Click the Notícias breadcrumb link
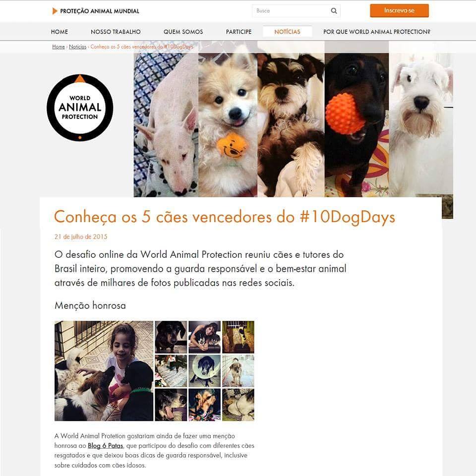This screenshot has width=476, height=476. click(x=78, y=47)
